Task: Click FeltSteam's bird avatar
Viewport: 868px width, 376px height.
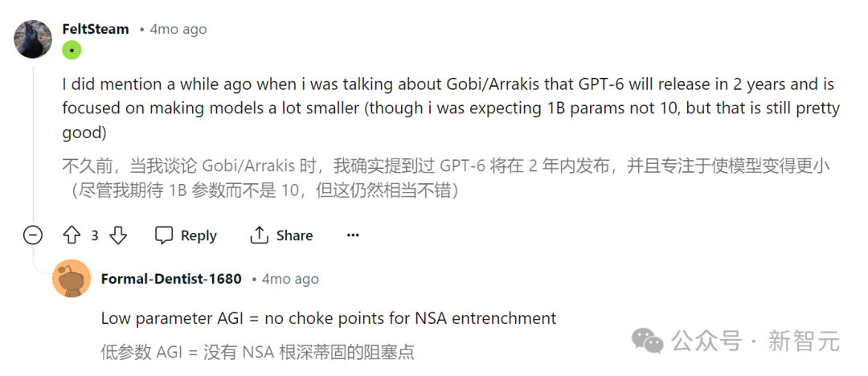Action: point(33,39)
